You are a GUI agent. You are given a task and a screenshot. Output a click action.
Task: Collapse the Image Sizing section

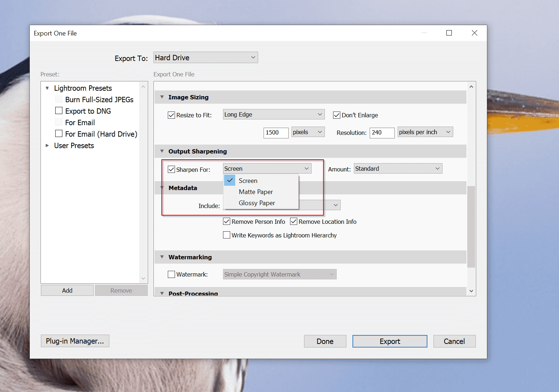162,97
